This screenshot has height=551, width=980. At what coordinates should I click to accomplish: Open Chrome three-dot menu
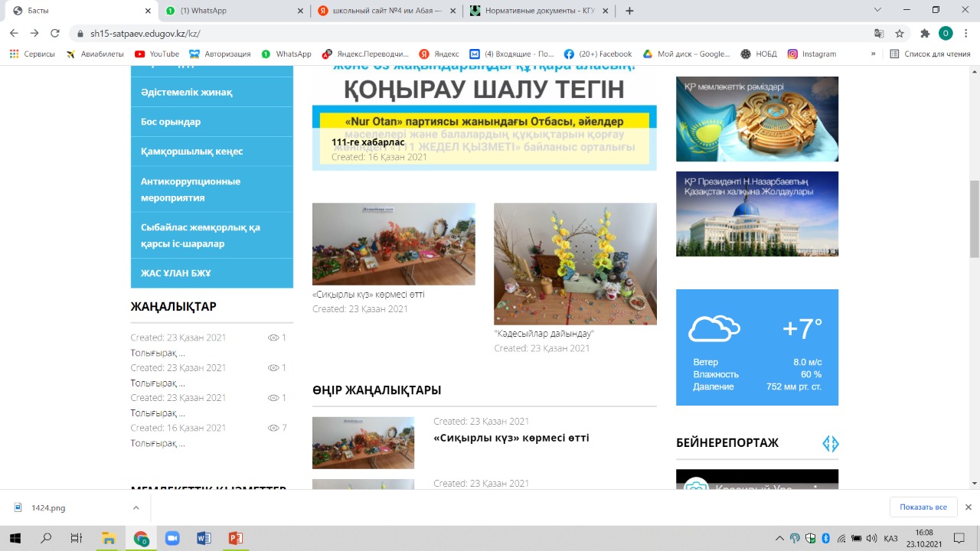coord(966,34)
